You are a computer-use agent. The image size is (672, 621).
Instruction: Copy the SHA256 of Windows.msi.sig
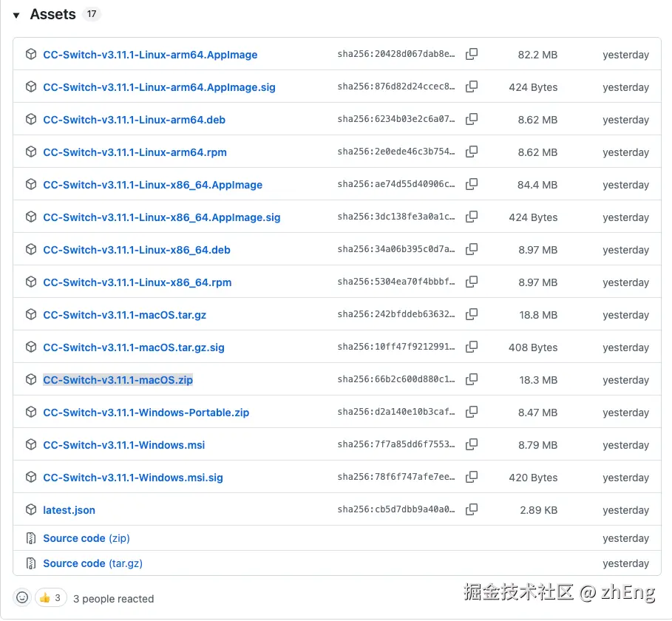point(472,477)
